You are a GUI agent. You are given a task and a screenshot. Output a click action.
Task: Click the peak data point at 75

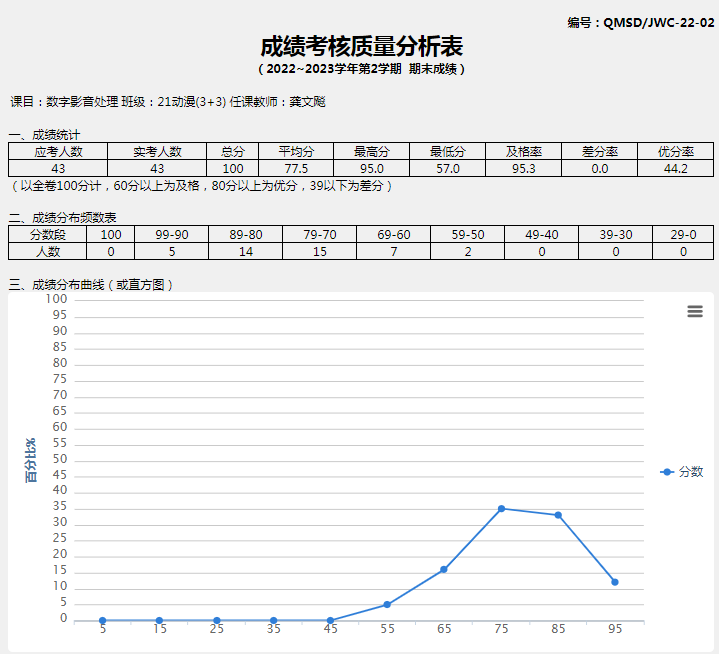pyautogui.click(x=501, y=509)
